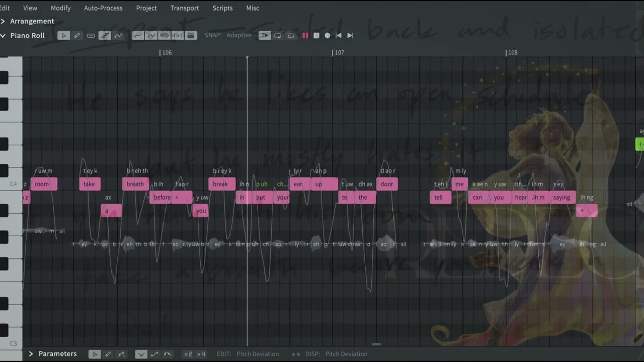Toggle waveform display in Piano Roll
Viewport: 644px width, 362px height.
point(165,35)
